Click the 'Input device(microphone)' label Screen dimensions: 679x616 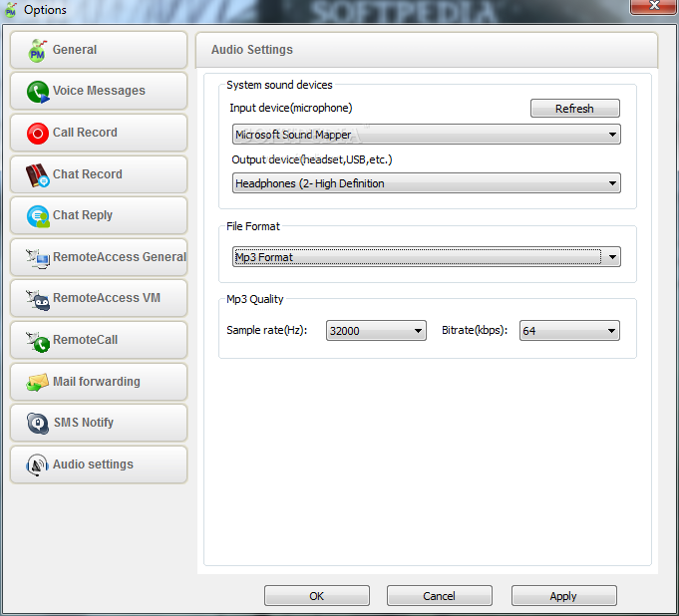click(291, 108)
